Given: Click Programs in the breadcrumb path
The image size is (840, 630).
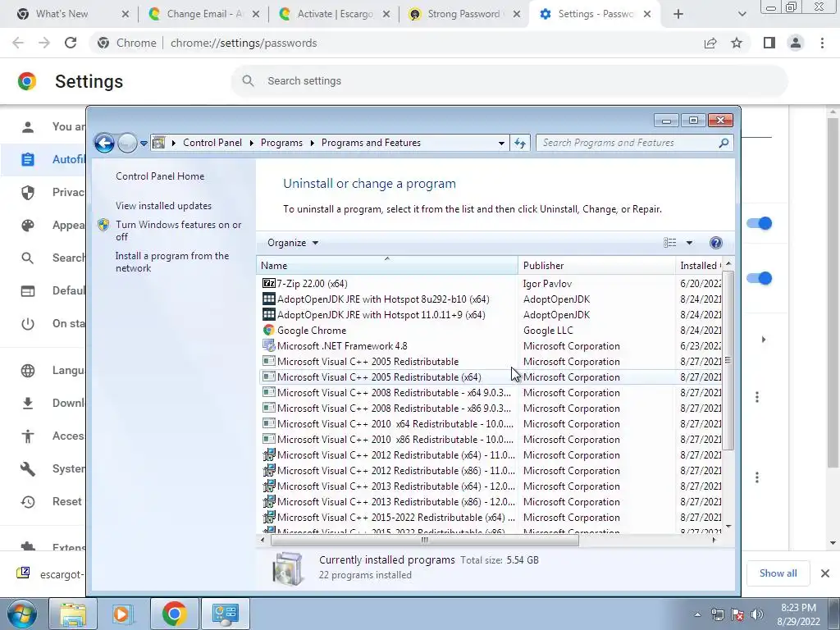Looking at the screenshot, I should (281, 143).
